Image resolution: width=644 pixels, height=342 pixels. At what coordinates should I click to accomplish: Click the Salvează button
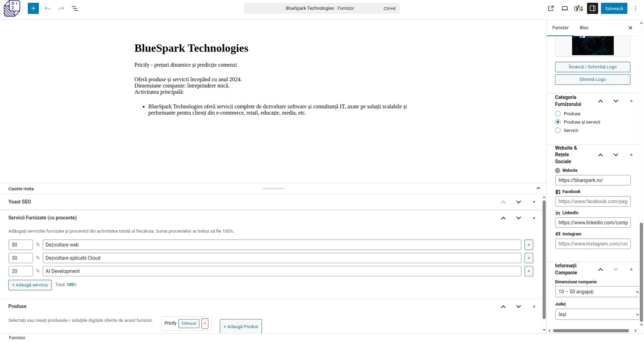pyautogui.click(x=614, y=8)
